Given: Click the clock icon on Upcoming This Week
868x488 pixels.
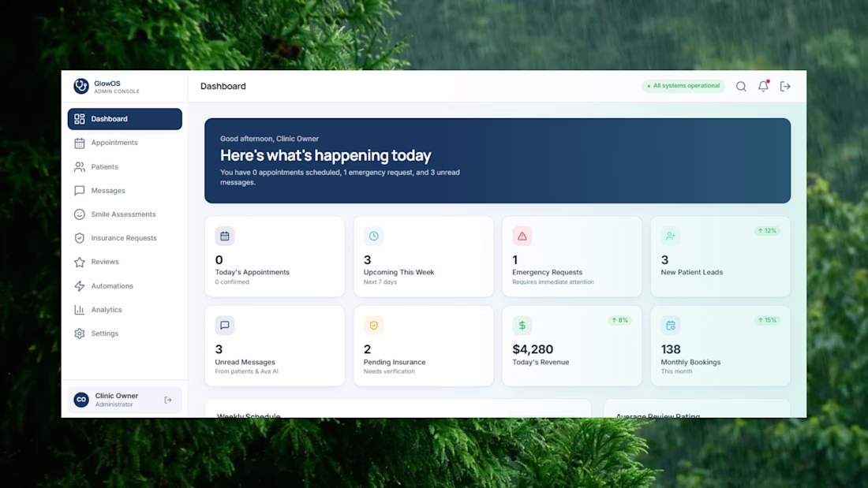Looking at the screenshot, I should (x=374, y=237).
